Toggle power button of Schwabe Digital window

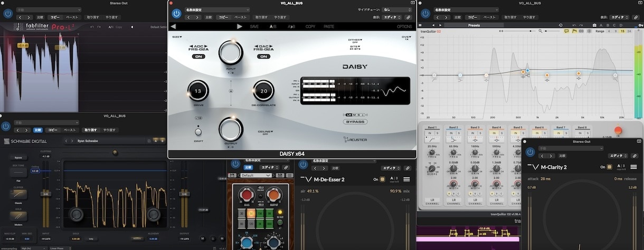(6, 126)
